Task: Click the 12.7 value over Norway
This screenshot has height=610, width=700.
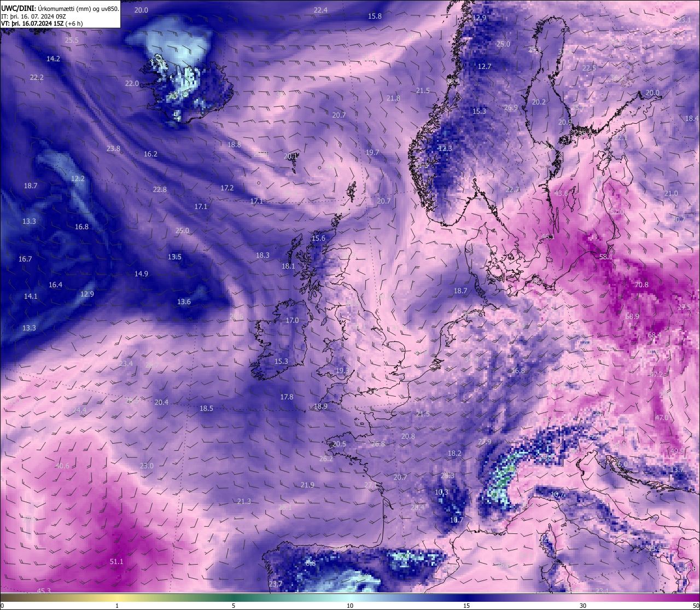Action: [x=485, y=66]
